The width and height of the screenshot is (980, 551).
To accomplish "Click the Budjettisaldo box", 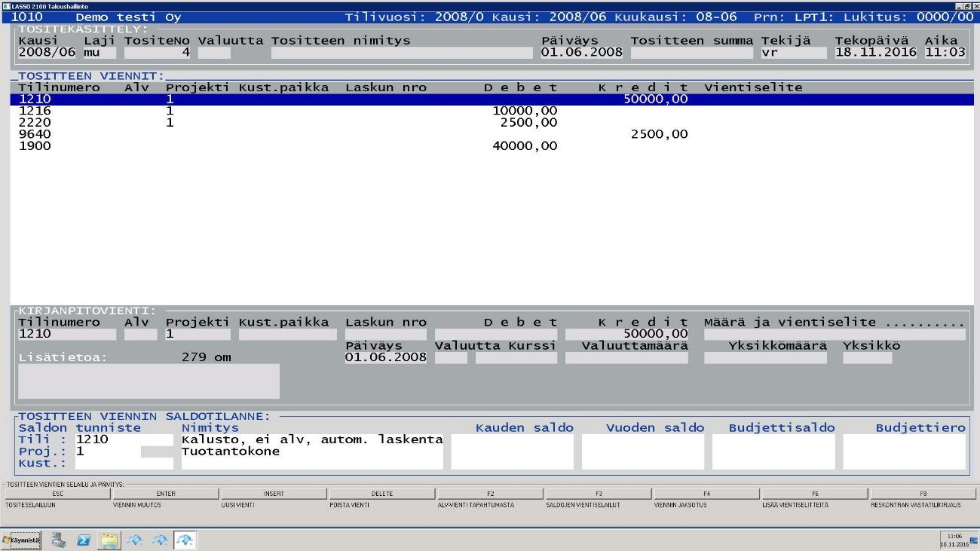I will coord(773,452).
